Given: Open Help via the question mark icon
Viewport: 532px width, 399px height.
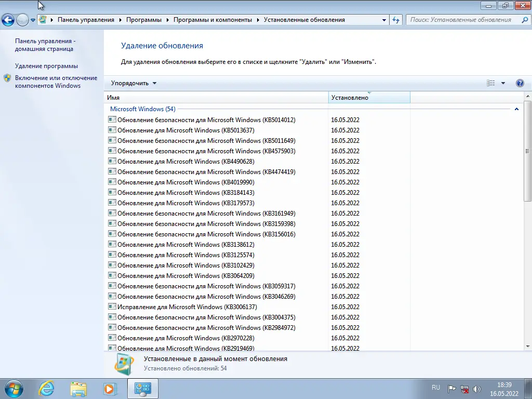Looking at the screenshot, I should (520, 83).
